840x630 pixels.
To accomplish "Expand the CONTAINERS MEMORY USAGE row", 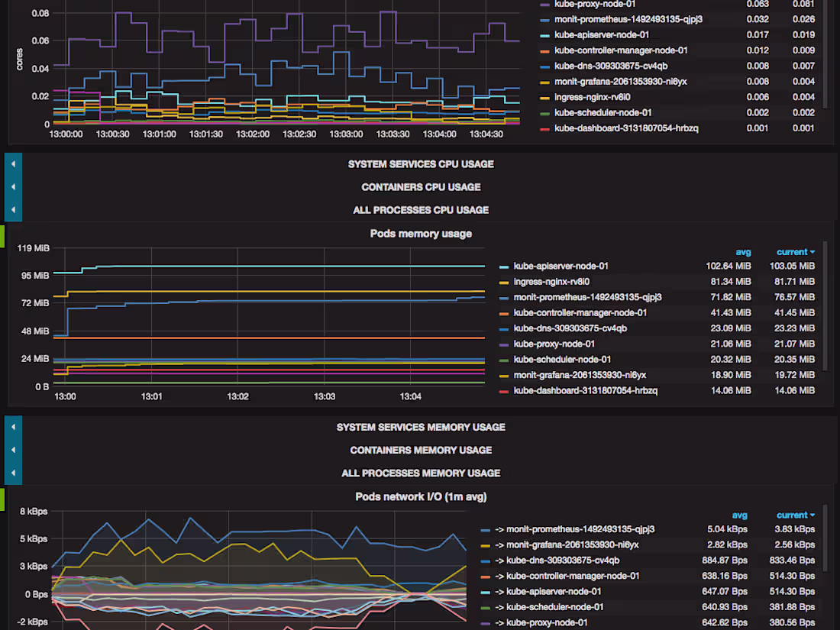I will click(x=421, y=450).
